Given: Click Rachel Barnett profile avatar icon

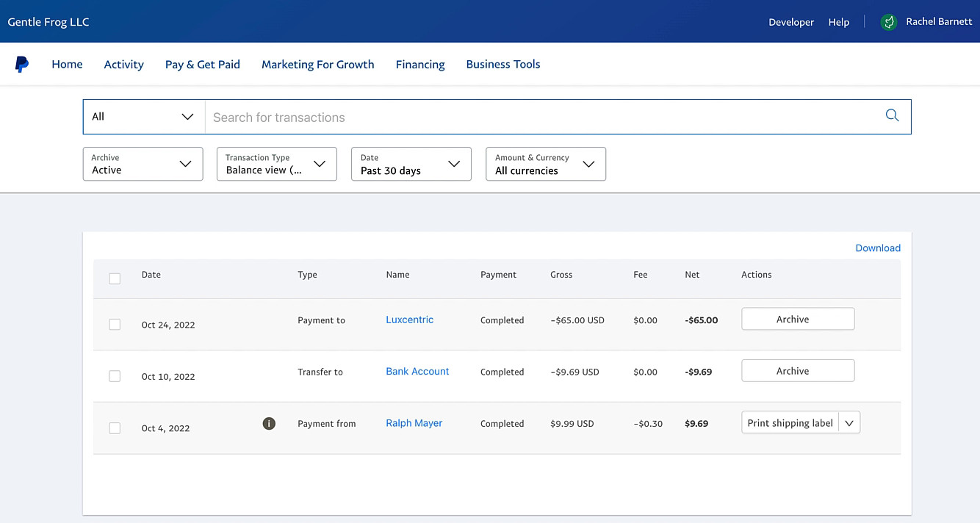Looking at the screenshot, I should pos(889,22).
